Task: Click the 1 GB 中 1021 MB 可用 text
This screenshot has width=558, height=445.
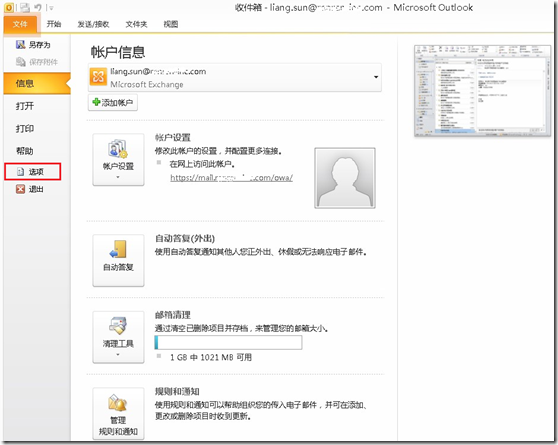Action: [211, 357]
